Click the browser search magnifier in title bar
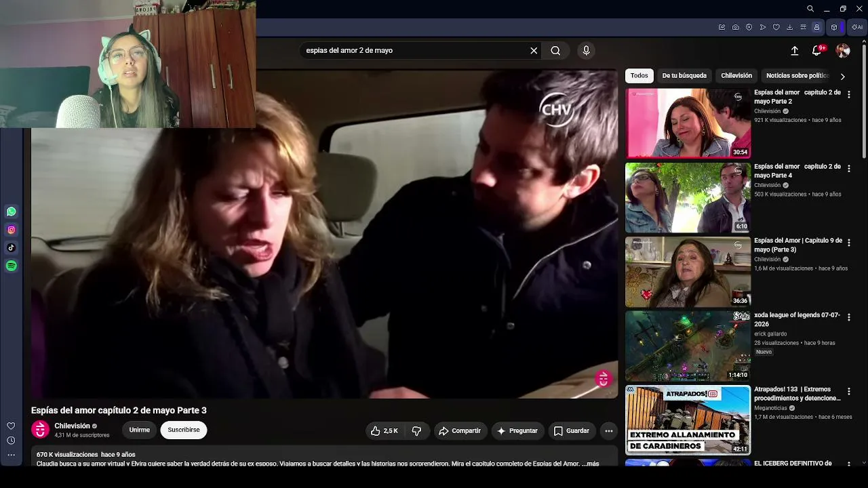868x488 pixels. [x=810, y=9]
